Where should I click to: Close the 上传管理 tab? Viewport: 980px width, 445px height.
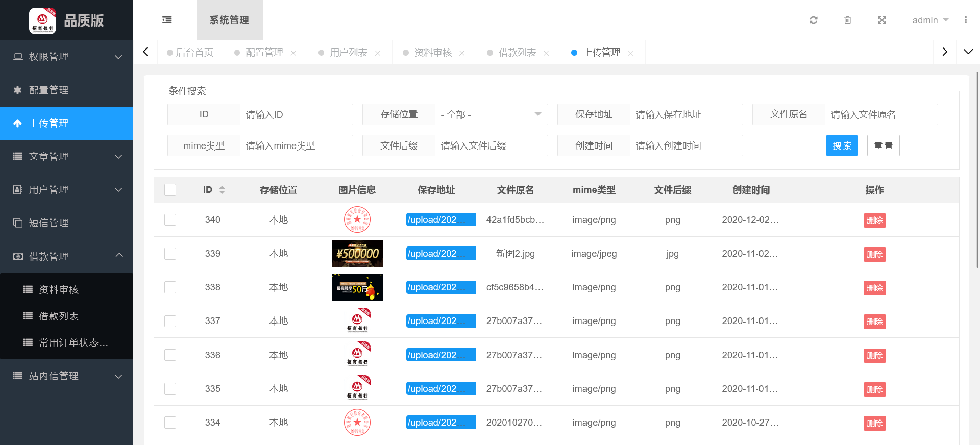[630, 53]
